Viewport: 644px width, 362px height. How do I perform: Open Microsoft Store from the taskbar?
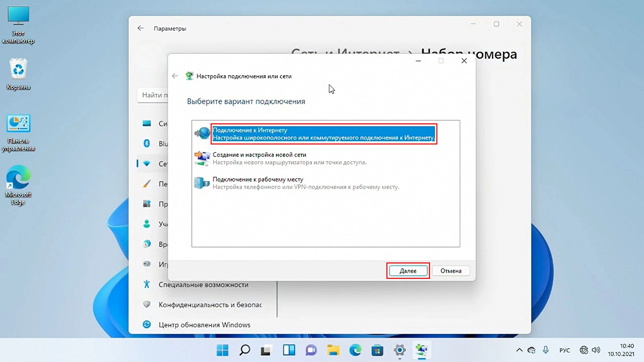377,350
